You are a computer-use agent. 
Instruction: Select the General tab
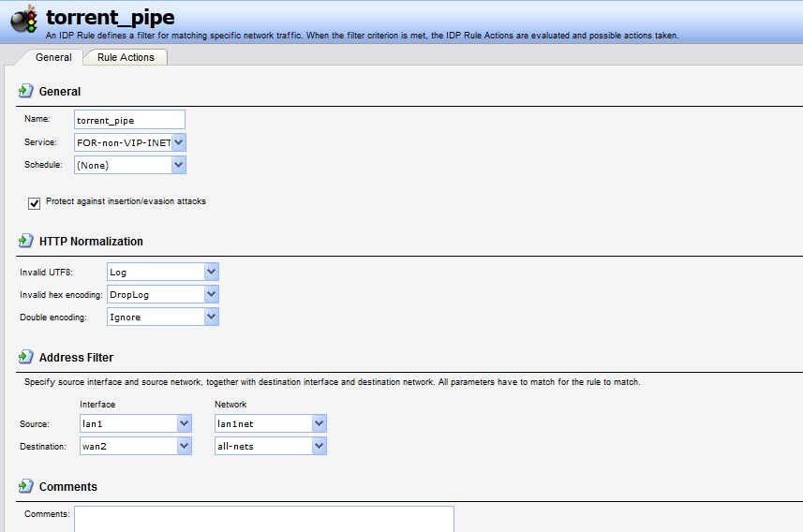pos(53,57)
